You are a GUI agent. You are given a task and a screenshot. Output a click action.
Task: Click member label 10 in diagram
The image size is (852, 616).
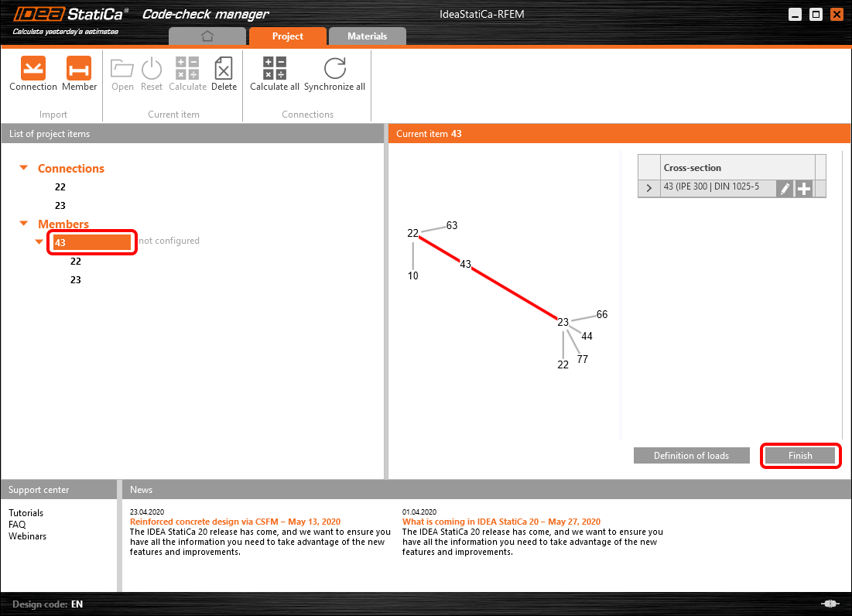pos(413,276)
